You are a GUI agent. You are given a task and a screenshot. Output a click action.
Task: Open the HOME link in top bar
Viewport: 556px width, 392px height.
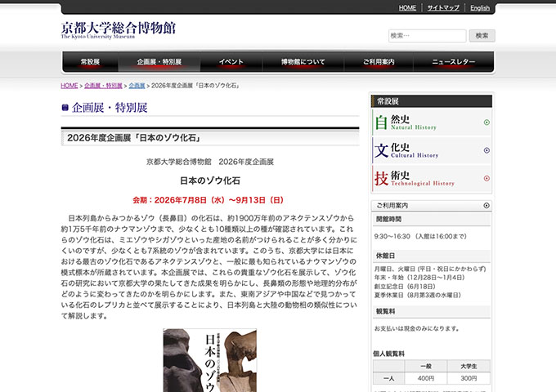407,8
